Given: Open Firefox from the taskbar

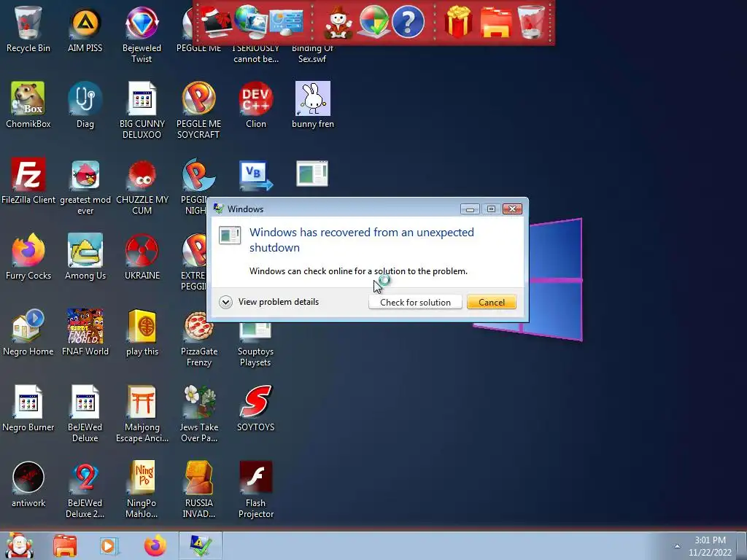Looking at the screenshot, I should point(155,546).
